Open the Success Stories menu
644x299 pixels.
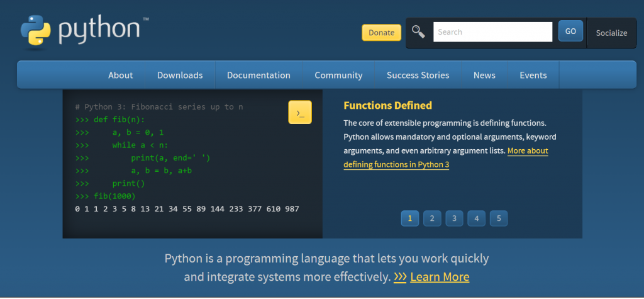pyautogui.click(x=418, y=76)
